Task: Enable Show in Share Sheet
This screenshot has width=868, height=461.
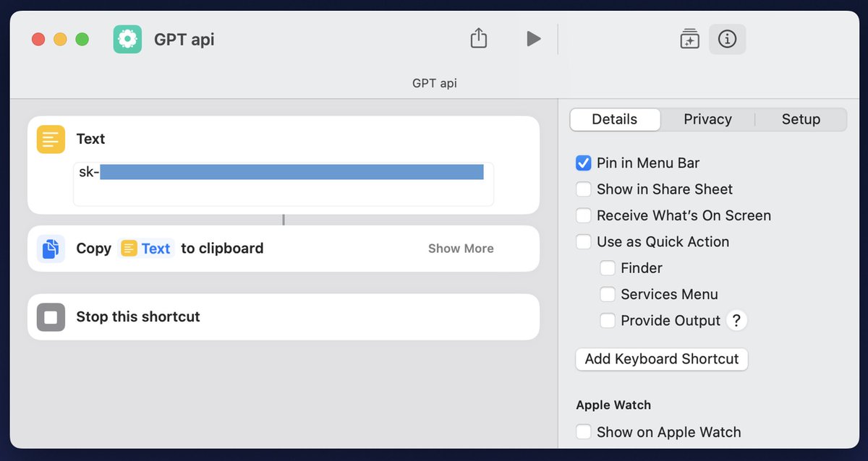Action: pyautogui.click(x=584, y=189)
